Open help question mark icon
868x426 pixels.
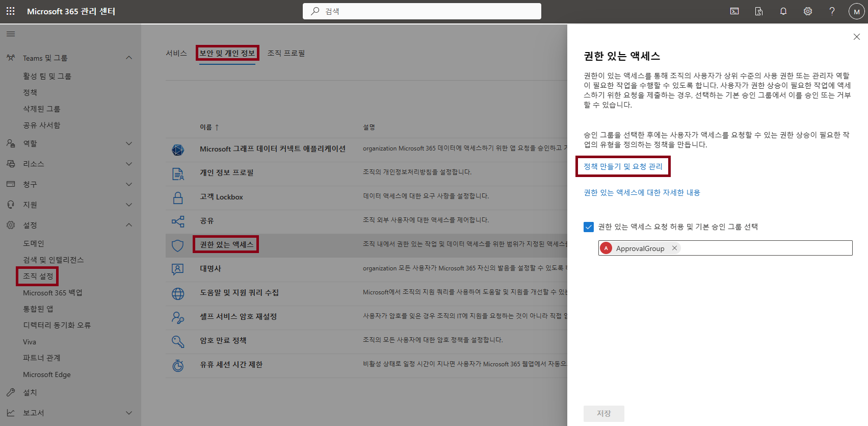click(832, 11)
